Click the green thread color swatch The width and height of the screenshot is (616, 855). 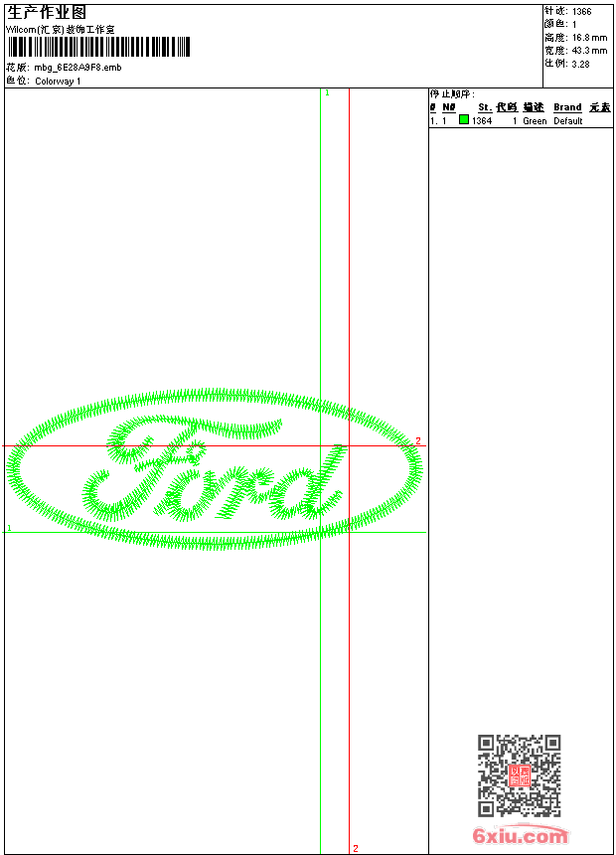(x=464, y=119)
